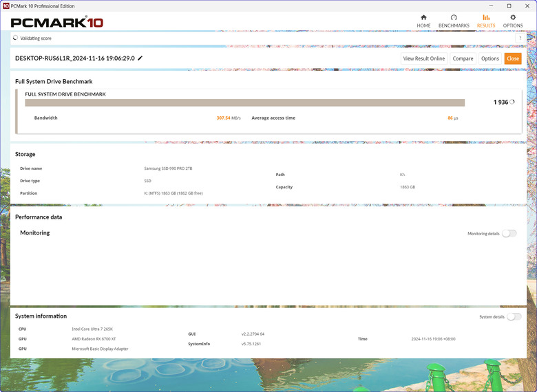
Task: Open the Options tab in top navigation
Action: click(x=513, y=21)
